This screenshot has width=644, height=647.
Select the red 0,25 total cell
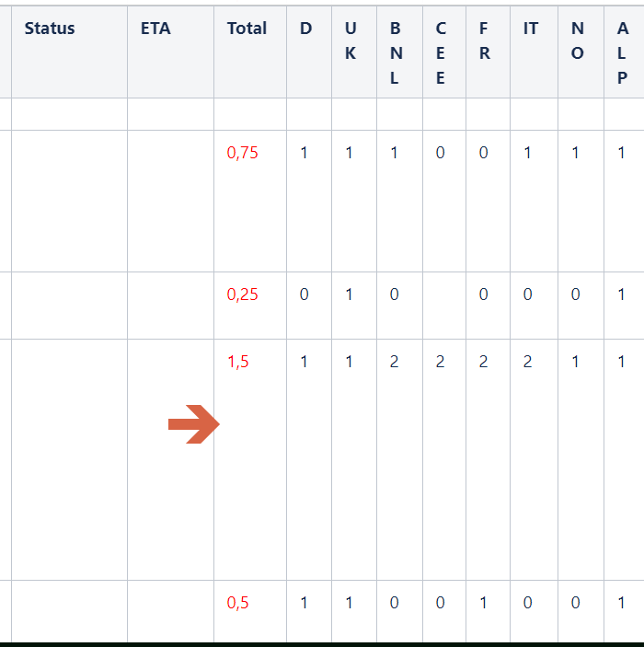242,295
